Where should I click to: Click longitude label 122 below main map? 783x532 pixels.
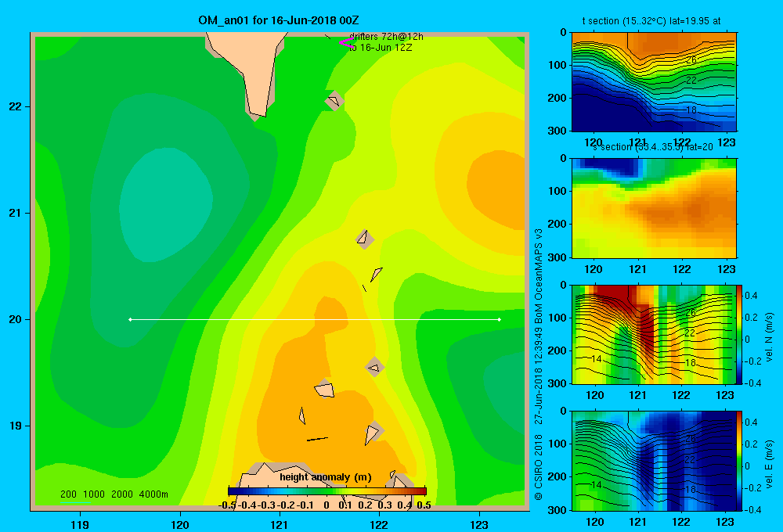[x=379, y=524]
